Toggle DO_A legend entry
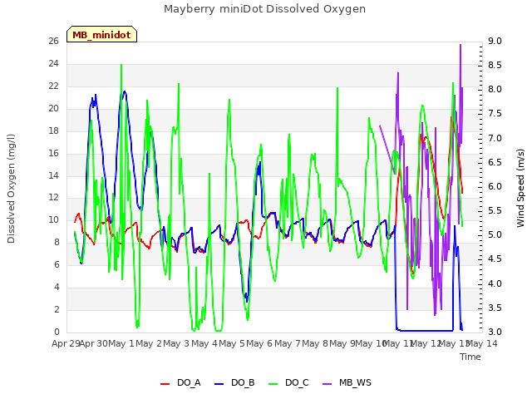The height and width of the screenshot is (399, 532). pyautogui.click(x=181, y=382)
